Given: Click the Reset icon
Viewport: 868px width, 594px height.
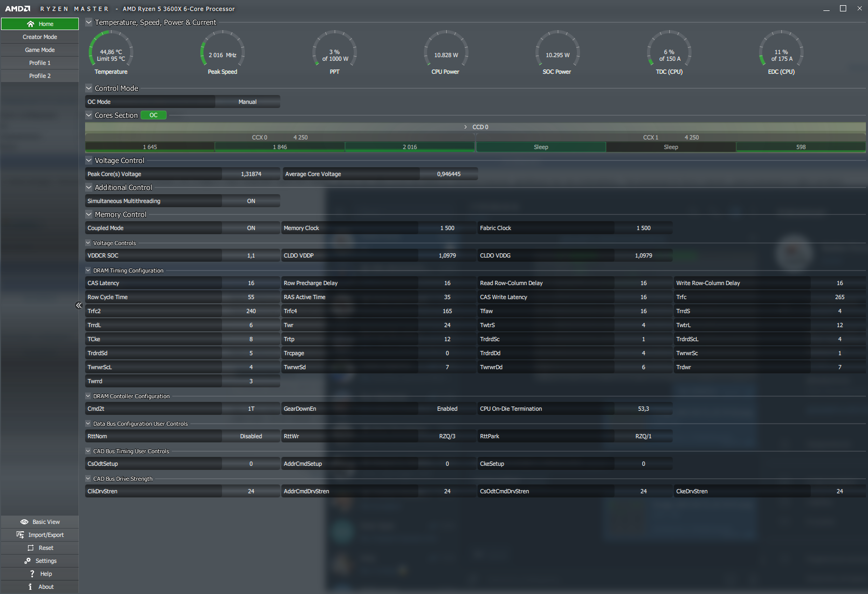Looking at the screenshot, I should [31, 548].
